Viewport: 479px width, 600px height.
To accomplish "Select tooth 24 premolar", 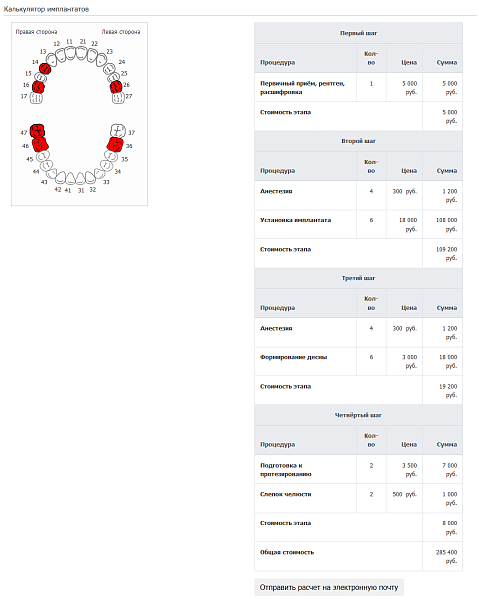I will pyautogui.click(x=109, y=69).
